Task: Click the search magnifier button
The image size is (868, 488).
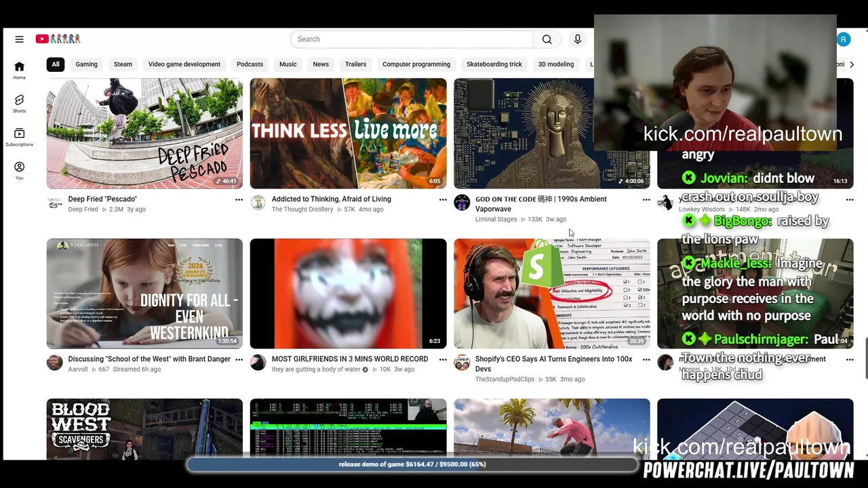Action: click(547, 39)
